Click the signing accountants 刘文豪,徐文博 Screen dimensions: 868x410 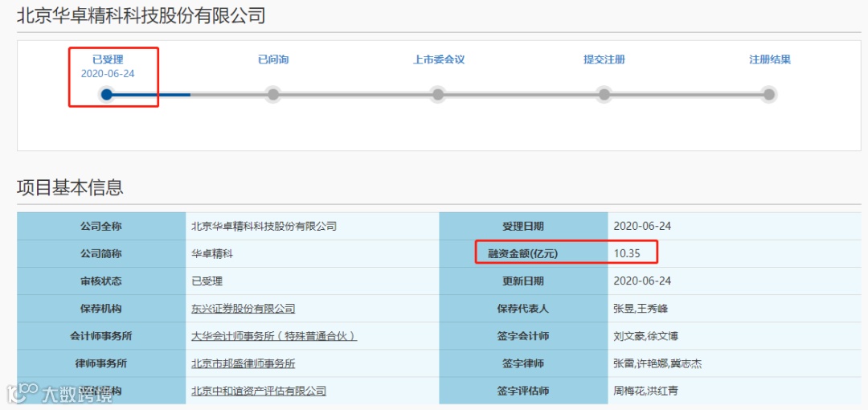pos(646,336)
